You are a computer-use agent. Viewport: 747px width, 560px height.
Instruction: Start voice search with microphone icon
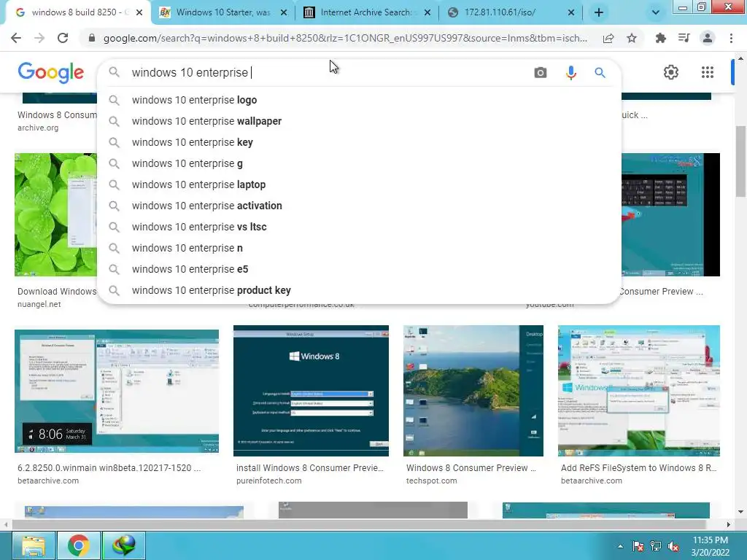tap(570, 72)
